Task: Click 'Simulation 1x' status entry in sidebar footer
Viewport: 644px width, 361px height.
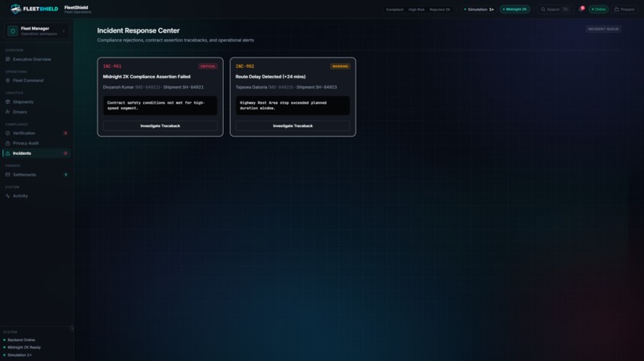Action: click(x=18, y=355)
